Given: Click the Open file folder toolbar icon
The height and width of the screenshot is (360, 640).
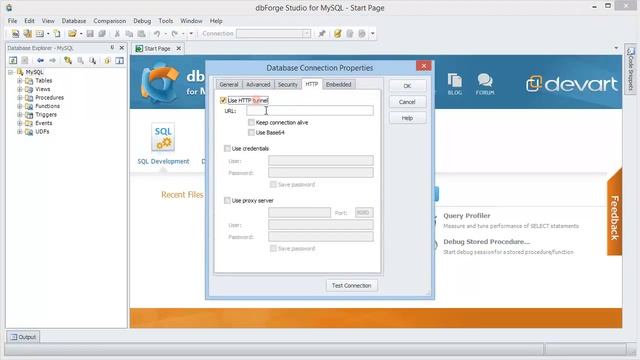Looking at the screenshot, I should (x=72, y=33).
